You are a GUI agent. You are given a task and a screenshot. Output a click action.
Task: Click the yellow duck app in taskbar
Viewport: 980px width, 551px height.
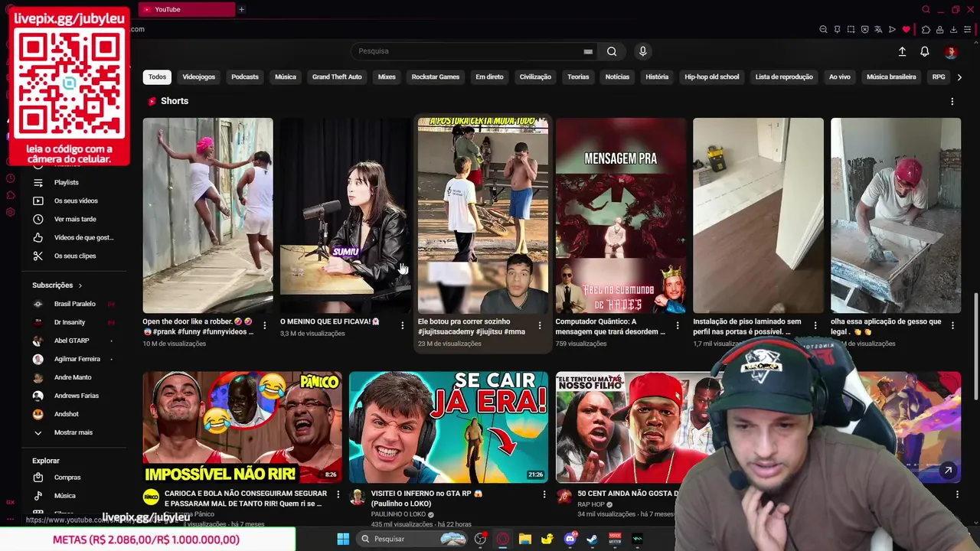547,539
